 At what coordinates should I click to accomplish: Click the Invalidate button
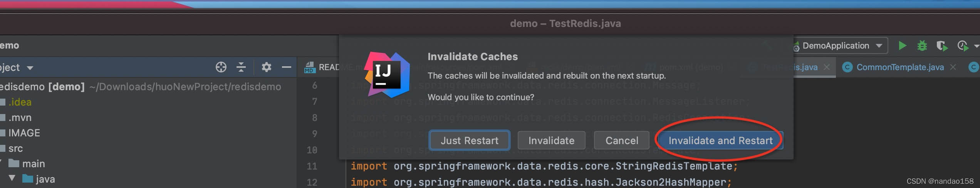coord(551,140)
